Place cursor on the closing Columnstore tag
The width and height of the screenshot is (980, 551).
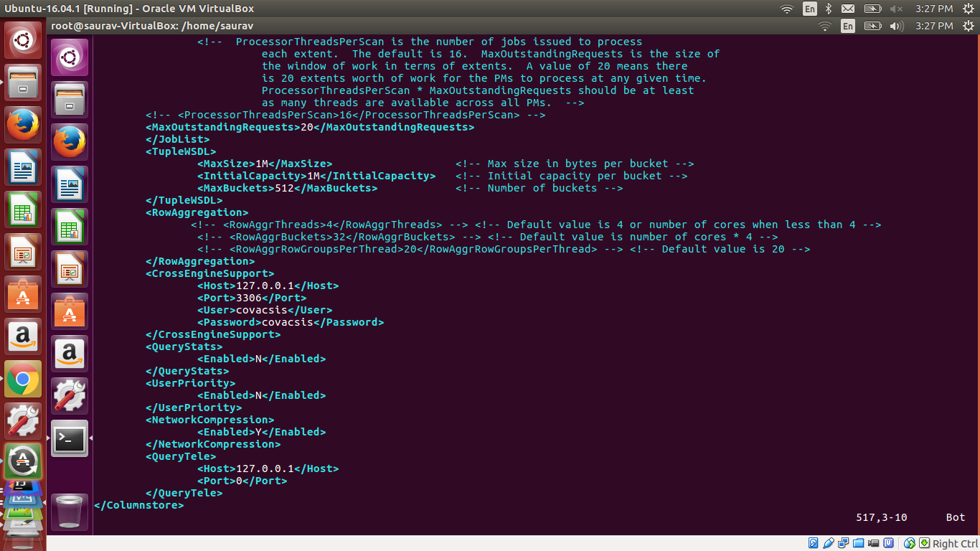coord(138,505)
